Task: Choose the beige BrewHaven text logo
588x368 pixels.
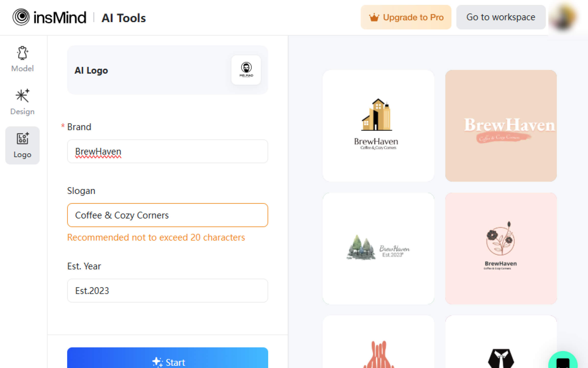Action: (501, 126)
